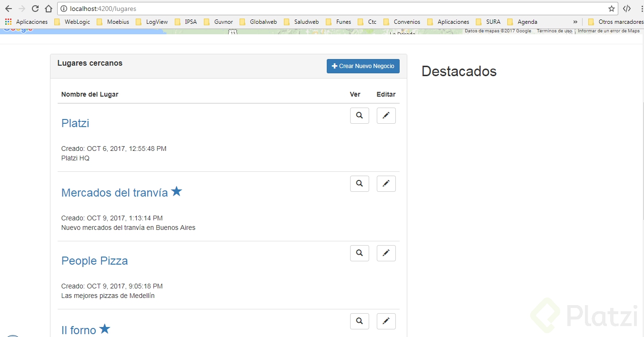This screenshot has width=644, height=337.
Task: Click the Lugares cercanos panel title
Action: 90,63
